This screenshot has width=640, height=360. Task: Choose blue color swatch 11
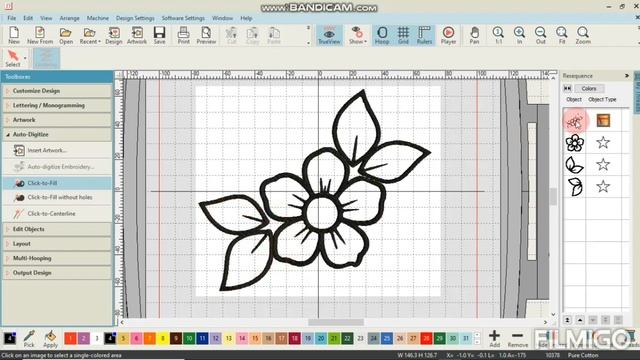point(202,338)
